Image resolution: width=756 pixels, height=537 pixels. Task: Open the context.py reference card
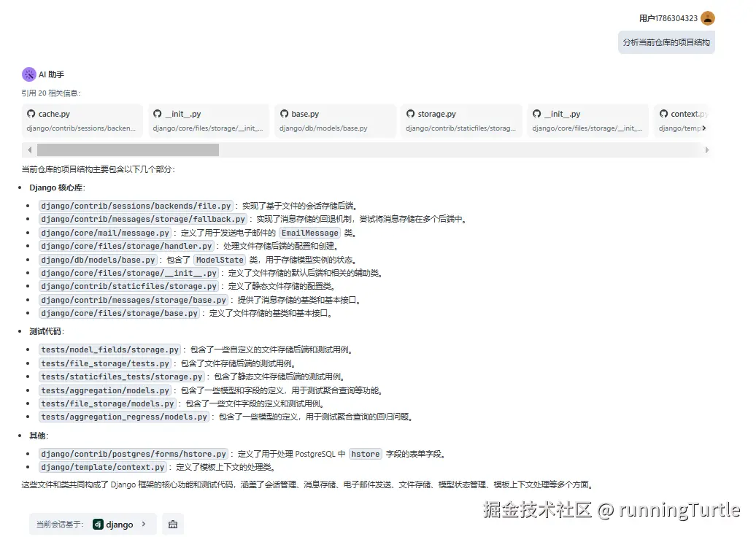click(682, 120)
